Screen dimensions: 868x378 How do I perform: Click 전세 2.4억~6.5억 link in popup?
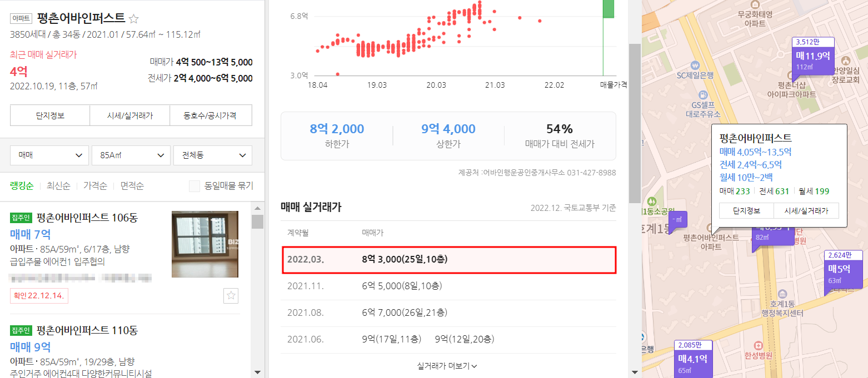coord(751,165)
